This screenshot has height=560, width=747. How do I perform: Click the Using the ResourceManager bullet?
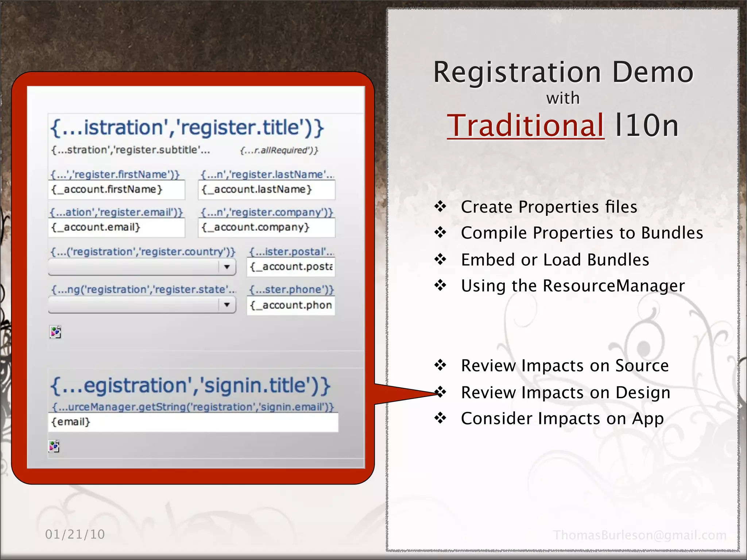pyautogui.click(x=573, y=286)
